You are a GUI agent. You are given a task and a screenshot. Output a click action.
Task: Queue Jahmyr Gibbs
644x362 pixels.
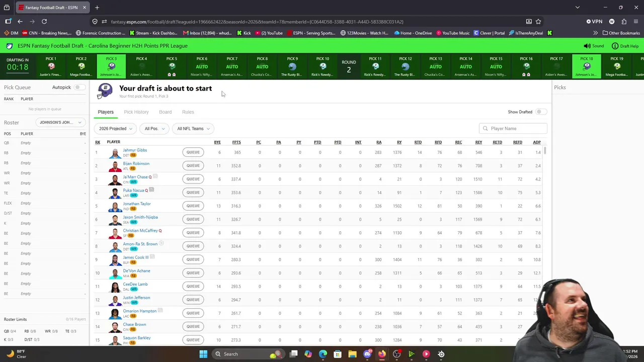coord(193,152)
